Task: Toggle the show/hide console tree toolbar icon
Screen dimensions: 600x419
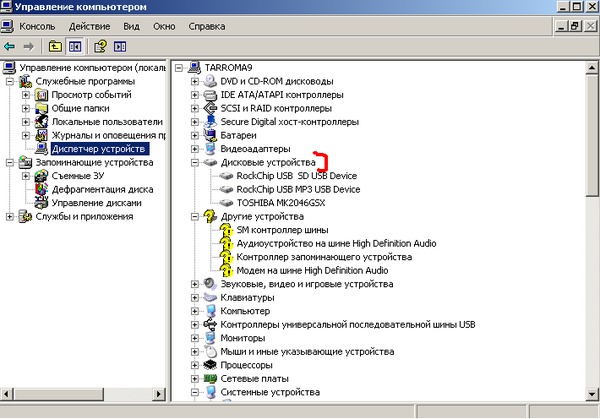Action: point(74,46)
